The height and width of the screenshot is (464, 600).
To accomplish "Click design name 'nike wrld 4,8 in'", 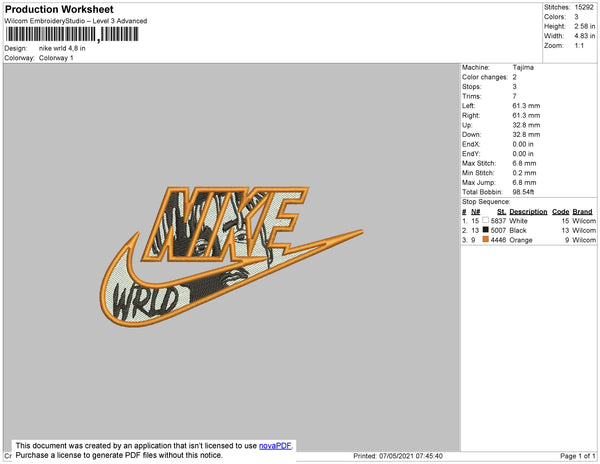I will point(62,48).
